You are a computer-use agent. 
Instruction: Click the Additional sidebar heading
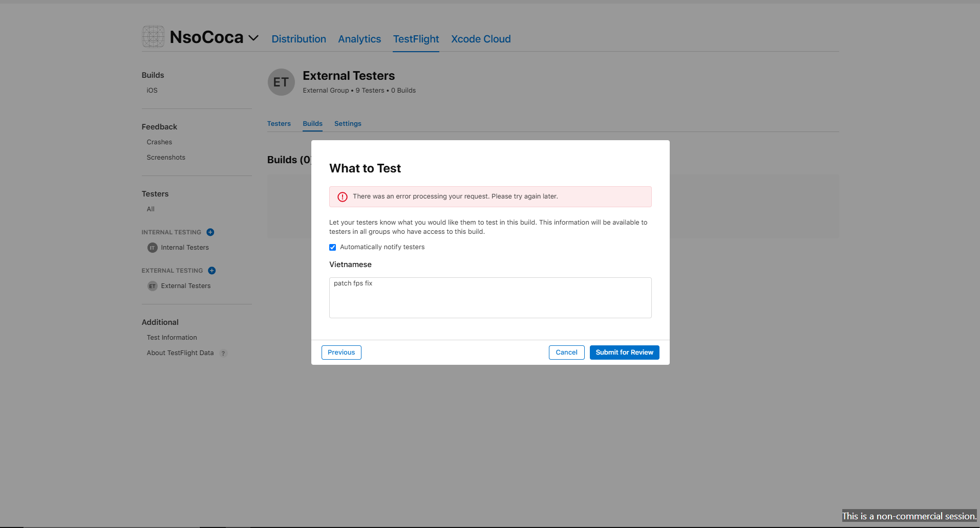[x=160, y=322]
